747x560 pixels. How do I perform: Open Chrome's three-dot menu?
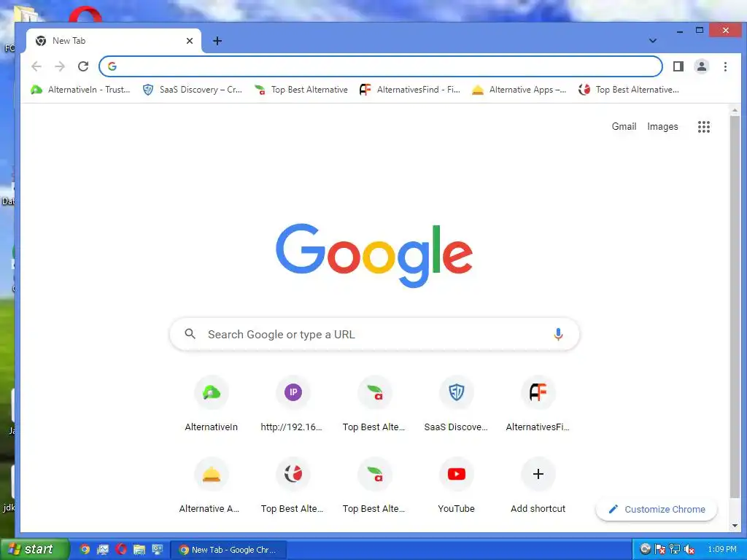(725, 66)
